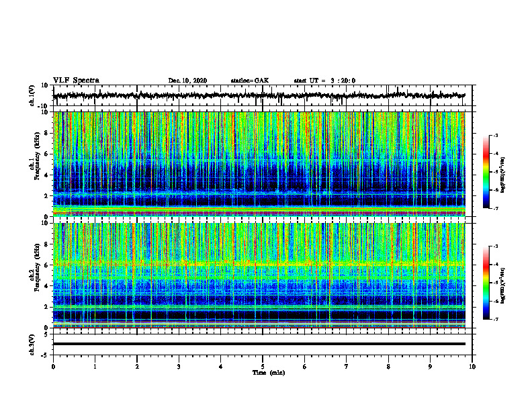The width and height of the screenshot is (532, 411).
Task: Click time-axis tick label "10" at bottom right
Action: click(472, 367)
